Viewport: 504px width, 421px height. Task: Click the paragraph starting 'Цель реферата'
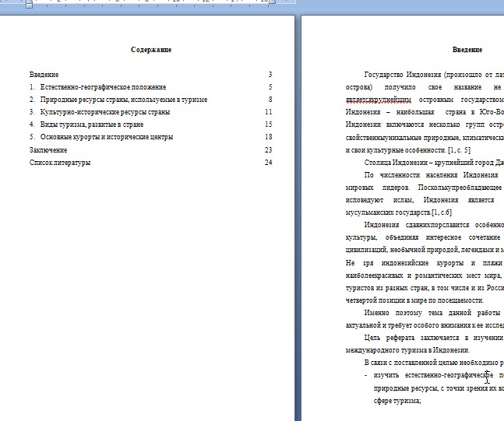coord(433,338)
